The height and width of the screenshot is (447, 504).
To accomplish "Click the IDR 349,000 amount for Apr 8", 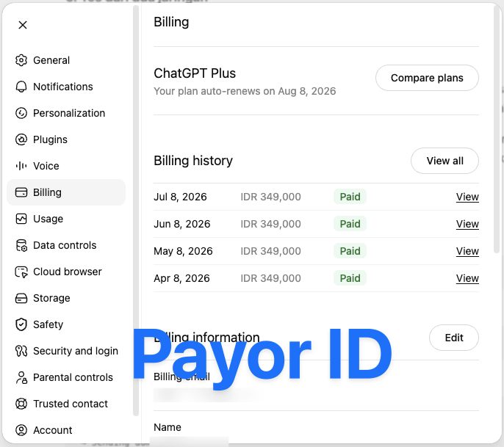I will (270, 278).
